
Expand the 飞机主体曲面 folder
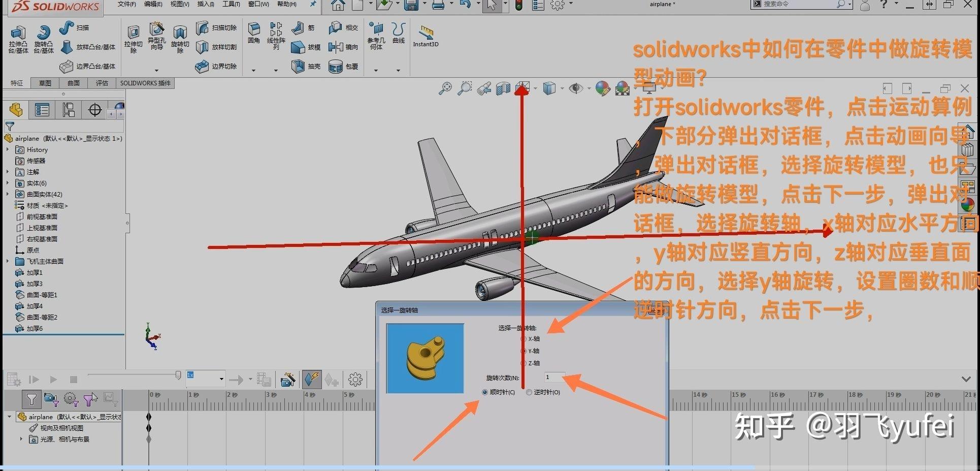pyautogui.click(x=8, y=261)
